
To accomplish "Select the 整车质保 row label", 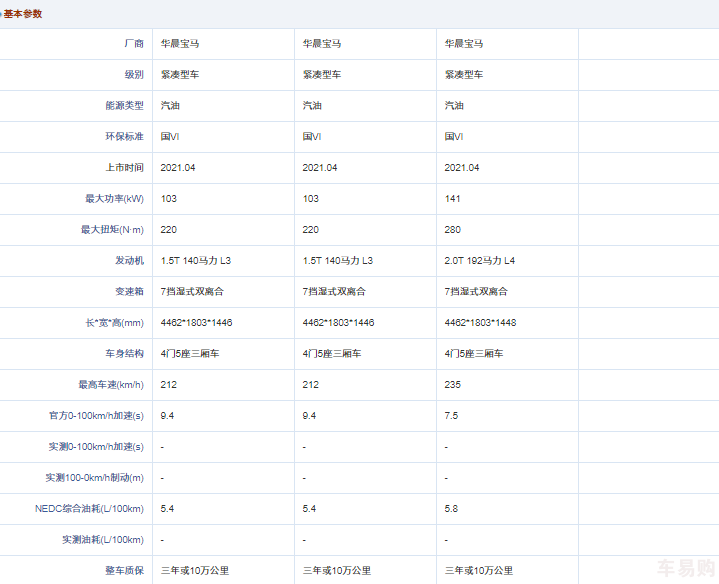I will pyautogui.click(x=124, y=570).
